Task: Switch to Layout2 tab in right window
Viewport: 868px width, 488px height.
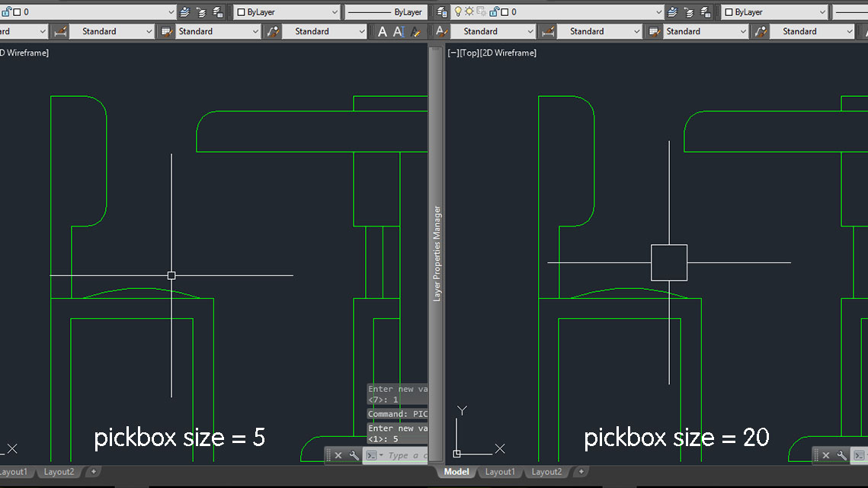Action: [x=546, y=472]
